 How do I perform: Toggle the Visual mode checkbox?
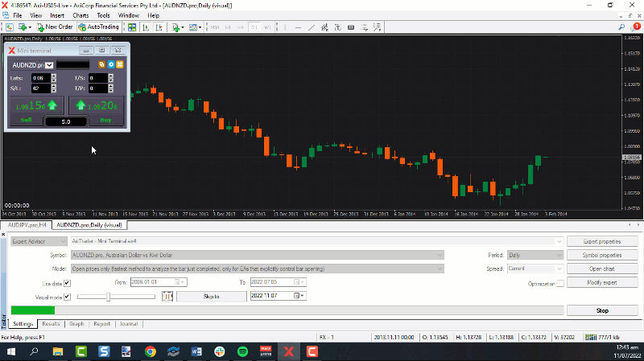[68, 296]
